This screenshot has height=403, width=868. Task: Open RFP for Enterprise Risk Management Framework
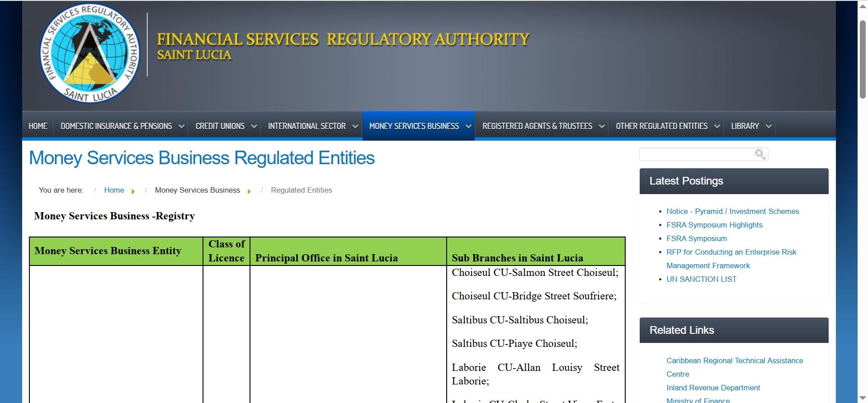(x=731, y=259)
